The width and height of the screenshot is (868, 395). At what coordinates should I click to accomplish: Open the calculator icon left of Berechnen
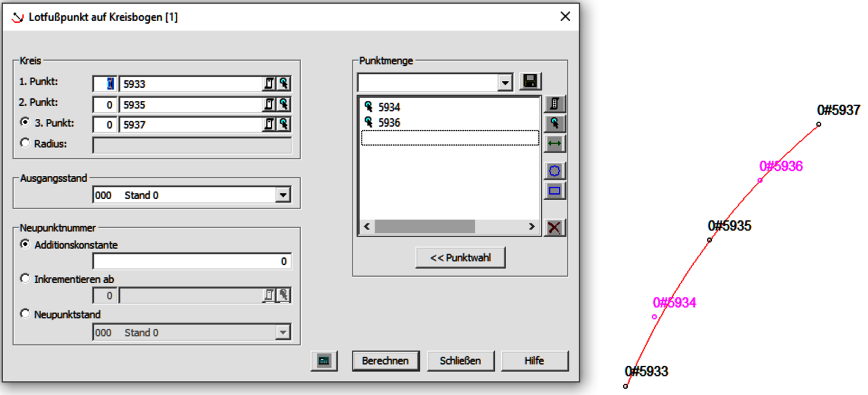point(324,361)
